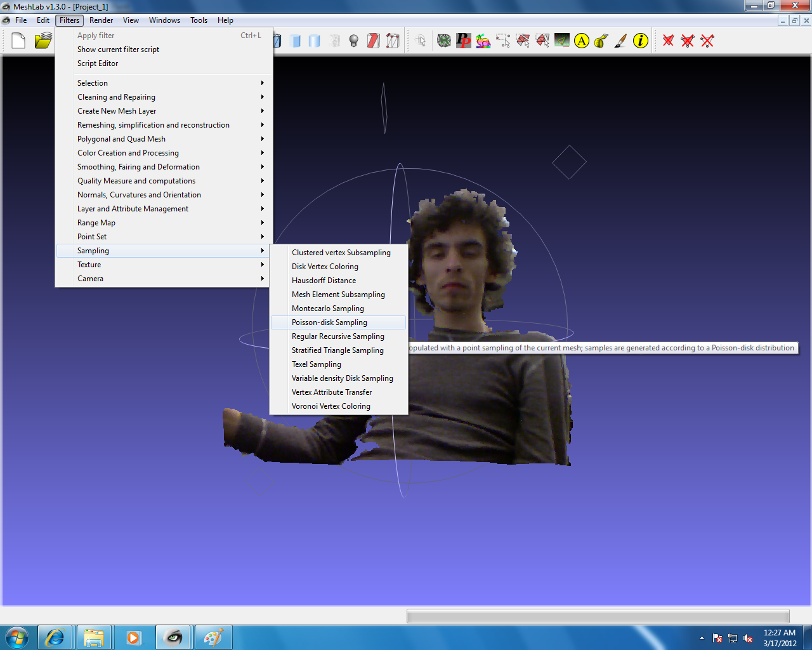
Task: Click the New Empty Project icon
Action: click(18, 41)
